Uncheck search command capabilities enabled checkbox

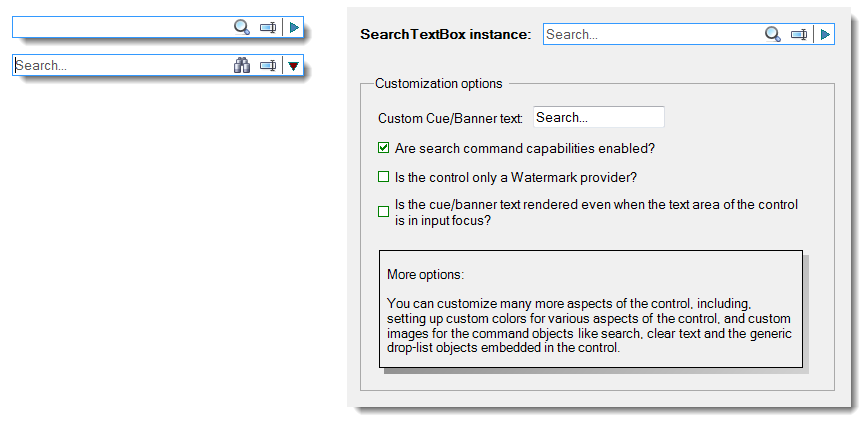(383, 148)
